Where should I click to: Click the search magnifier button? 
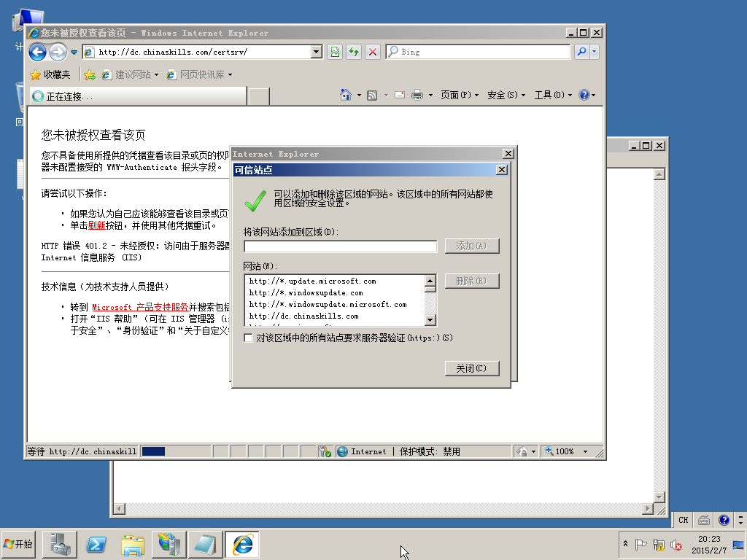pyautogui.click(x=581, y=52)
